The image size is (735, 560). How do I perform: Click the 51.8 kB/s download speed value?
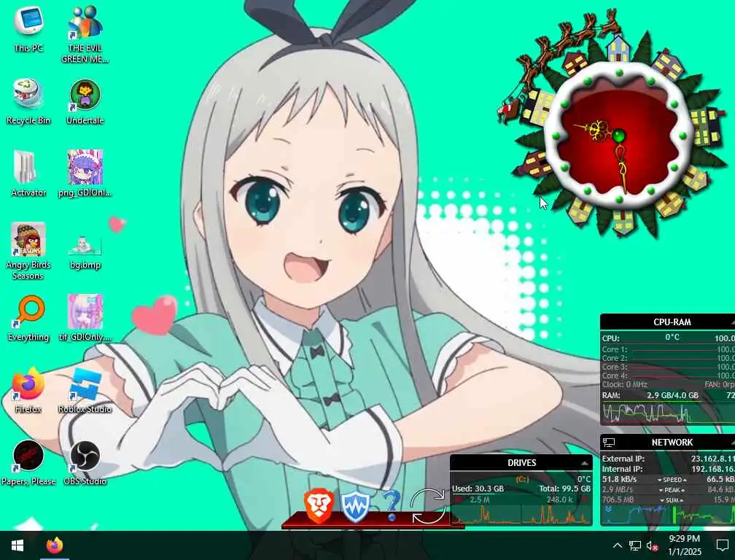coord(619,479)
